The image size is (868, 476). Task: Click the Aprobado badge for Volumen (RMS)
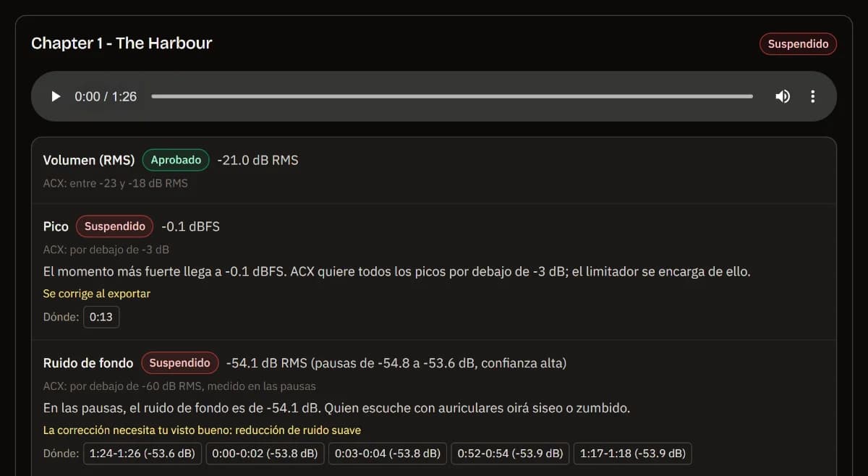176,160
